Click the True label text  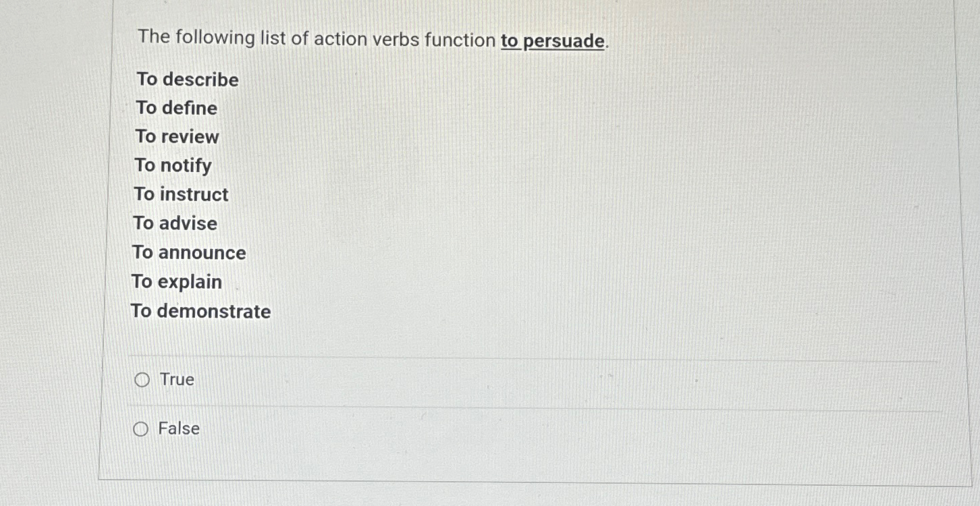(175, 380)
